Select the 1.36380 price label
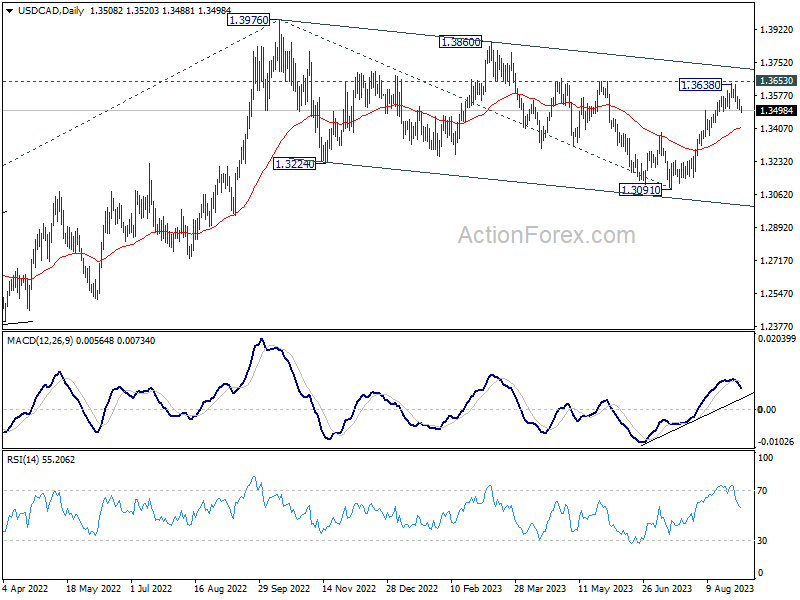This screenshot has height=600, width=800. (x=701, y=85)
